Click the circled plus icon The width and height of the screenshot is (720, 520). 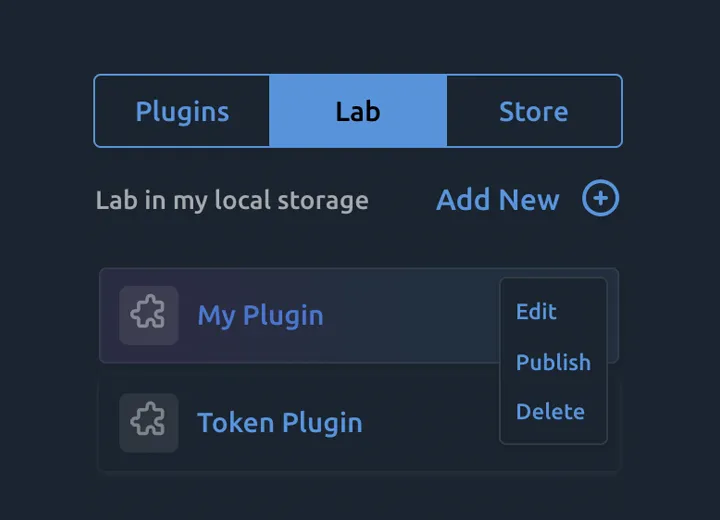(x=601, y=199)
